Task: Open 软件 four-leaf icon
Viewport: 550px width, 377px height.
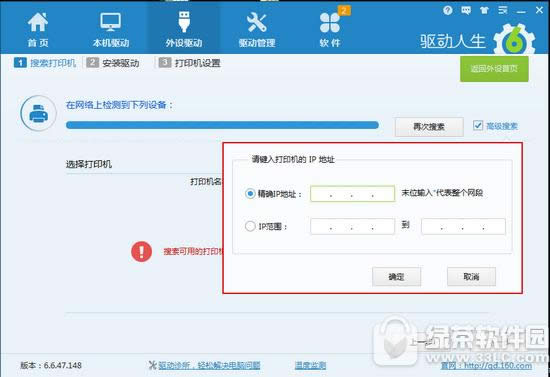Action: [x=329, y=23]
